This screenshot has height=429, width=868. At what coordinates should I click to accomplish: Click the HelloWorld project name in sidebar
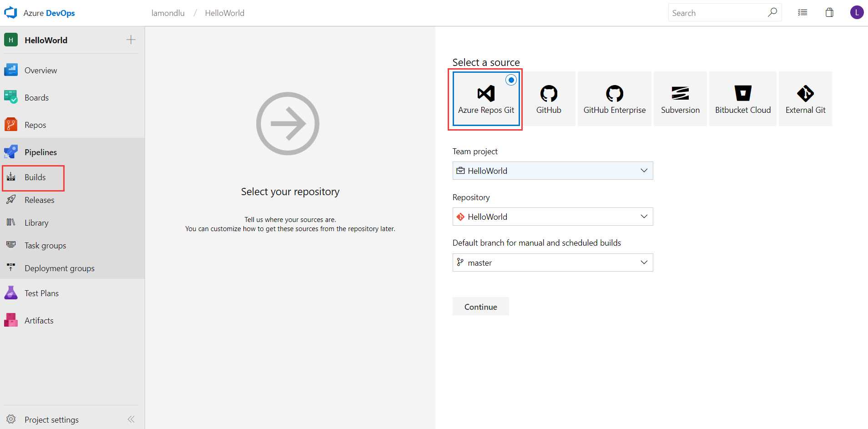pyautogui.click(x=46, y=40)
